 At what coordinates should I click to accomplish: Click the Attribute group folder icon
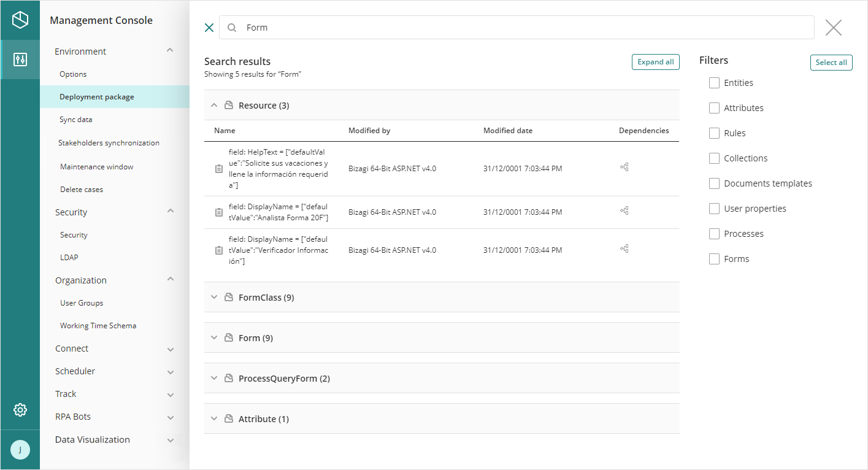(229, 419)
